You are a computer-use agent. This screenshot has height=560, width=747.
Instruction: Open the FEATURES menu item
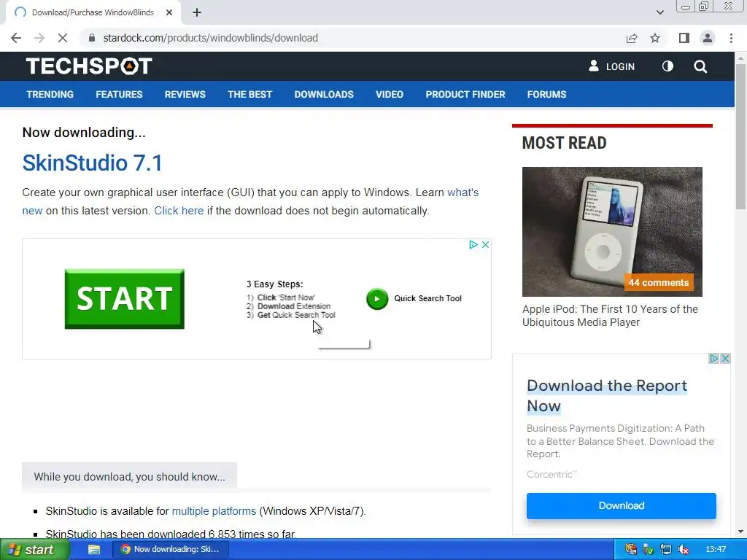pos(119,94)
